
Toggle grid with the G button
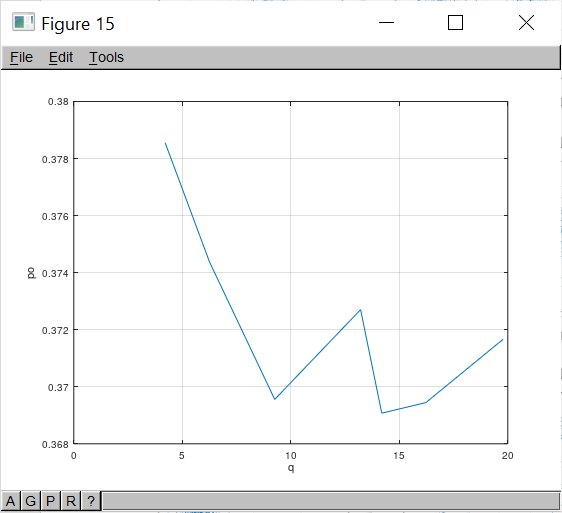30,501
